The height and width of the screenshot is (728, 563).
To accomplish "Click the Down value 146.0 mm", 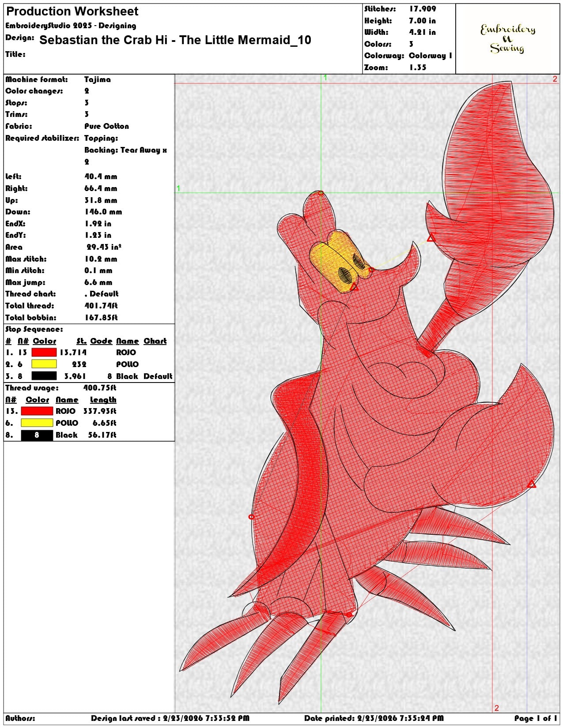I will (x=103, y=212).
